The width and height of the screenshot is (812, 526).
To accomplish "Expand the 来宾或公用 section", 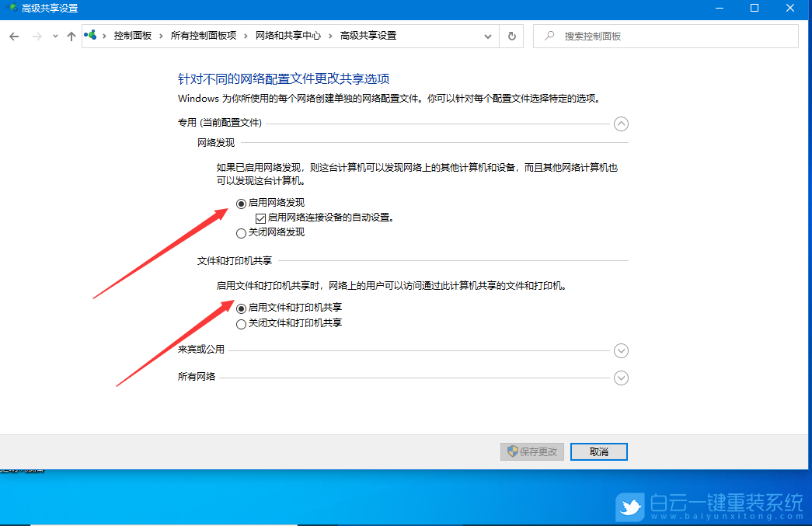I will pyautogui.click(x=620, y=350).
